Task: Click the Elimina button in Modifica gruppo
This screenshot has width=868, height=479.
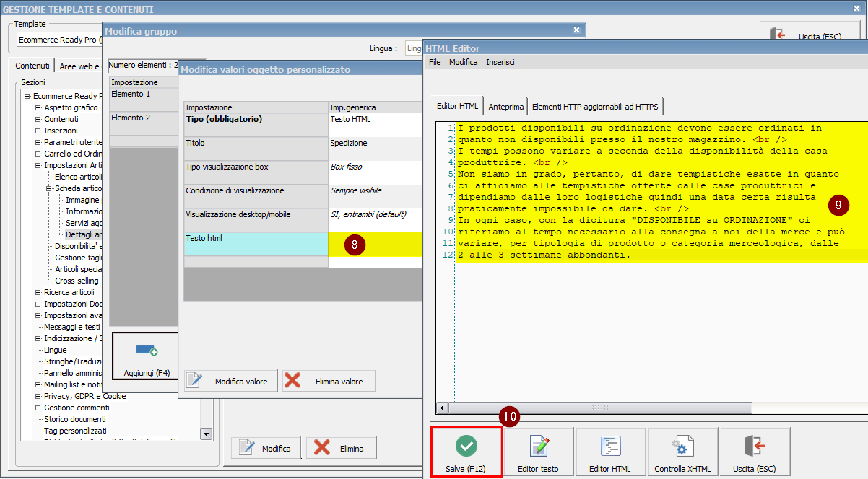Action: tap(341, 448)
